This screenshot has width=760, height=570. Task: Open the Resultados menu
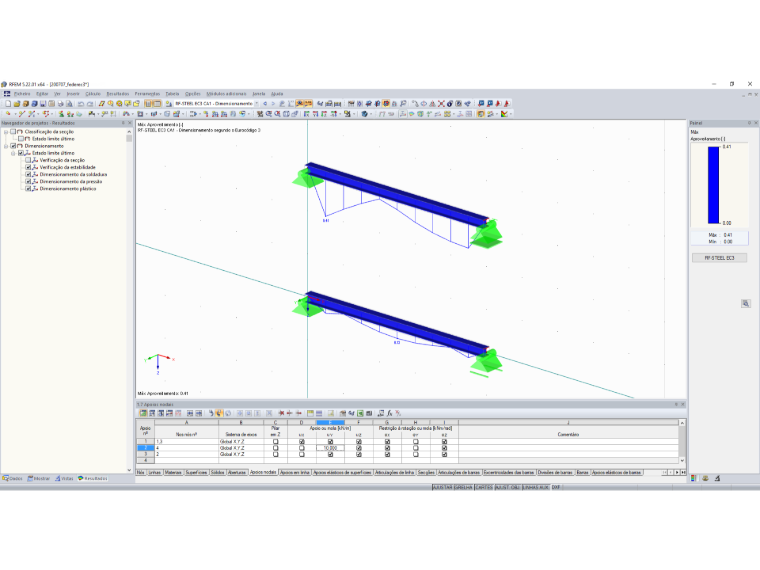pyautogui.click(x=118, y=94)
